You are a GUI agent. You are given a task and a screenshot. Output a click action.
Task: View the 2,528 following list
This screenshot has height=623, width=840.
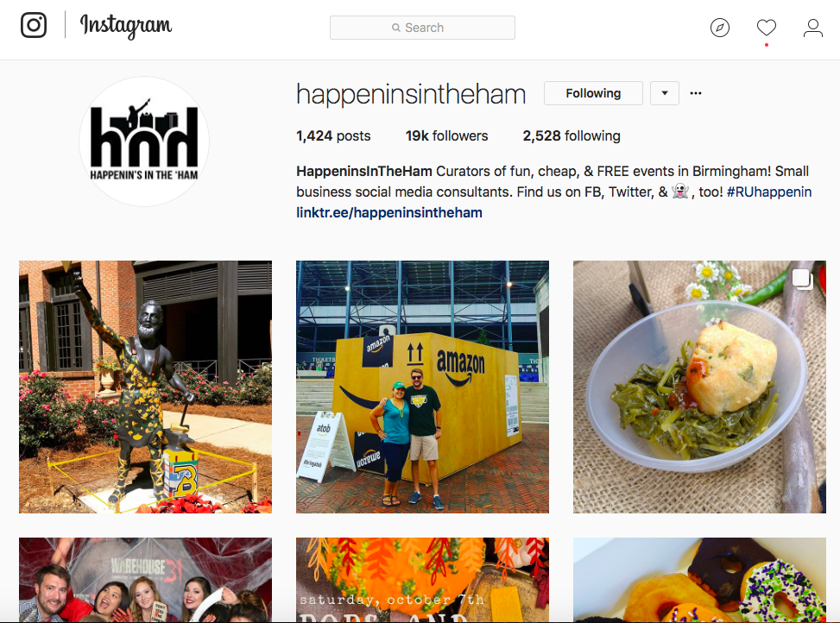pyautogui.click(x=571, y=136)
